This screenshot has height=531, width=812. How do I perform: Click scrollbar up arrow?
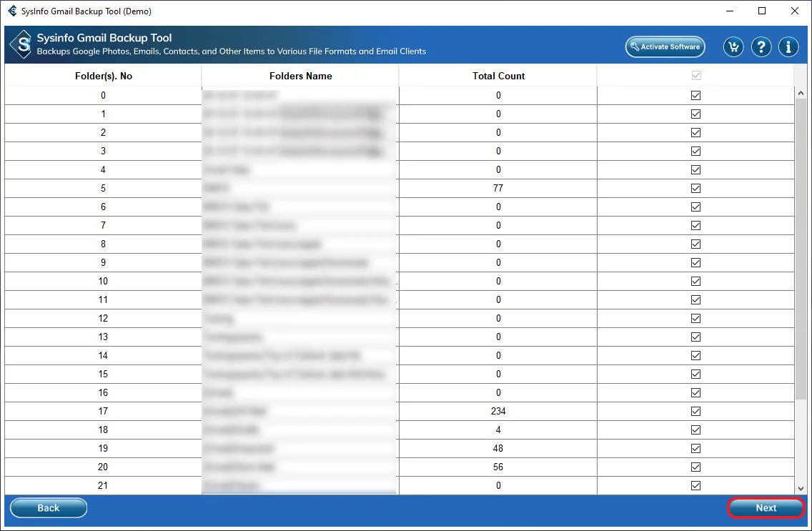pyautogui.click(x=801, y=93)
